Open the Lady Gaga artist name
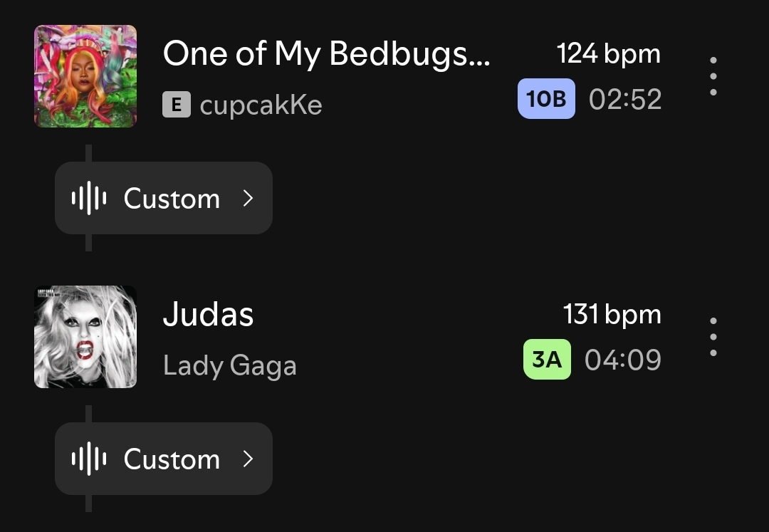769x532 pixels. (x=229, y=366)
